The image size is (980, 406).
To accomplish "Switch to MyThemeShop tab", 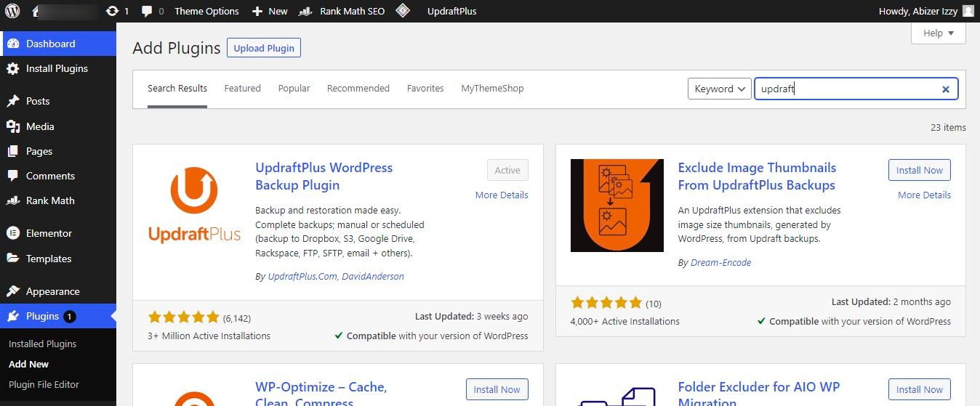I will point(492,89).
